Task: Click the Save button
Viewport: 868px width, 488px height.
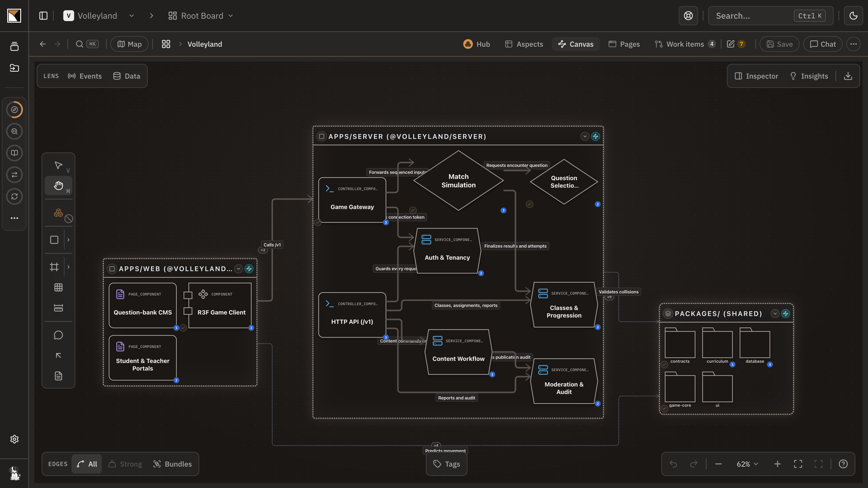Action: pos(779,44)
